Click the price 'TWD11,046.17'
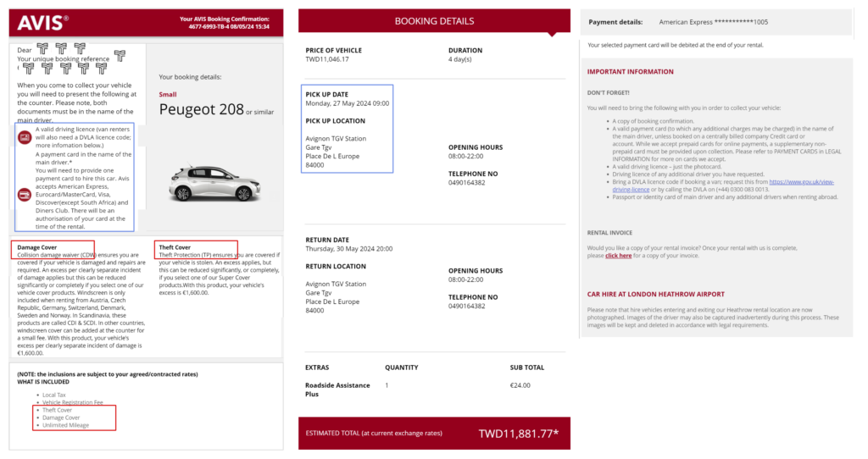 tap(327, 59)
